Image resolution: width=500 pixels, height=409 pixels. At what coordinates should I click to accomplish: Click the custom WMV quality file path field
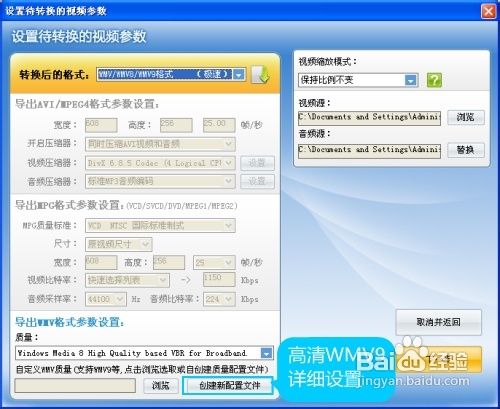tap(75, 386)
